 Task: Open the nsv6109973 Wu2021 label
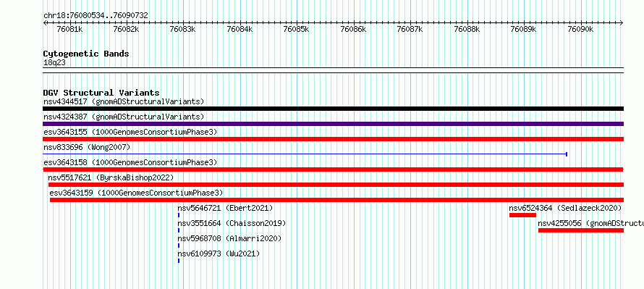[x=219, y=254]
